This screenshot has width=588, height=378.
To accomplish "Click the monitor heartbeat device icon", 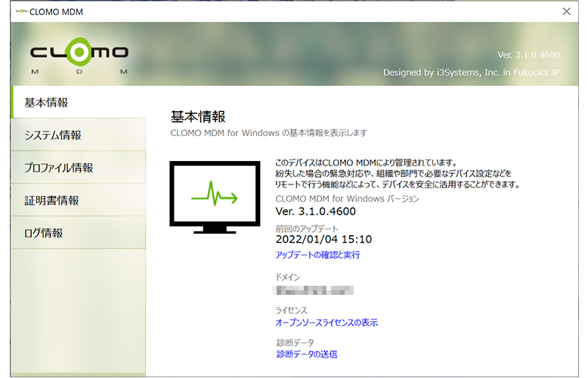I will pos(215,197).
